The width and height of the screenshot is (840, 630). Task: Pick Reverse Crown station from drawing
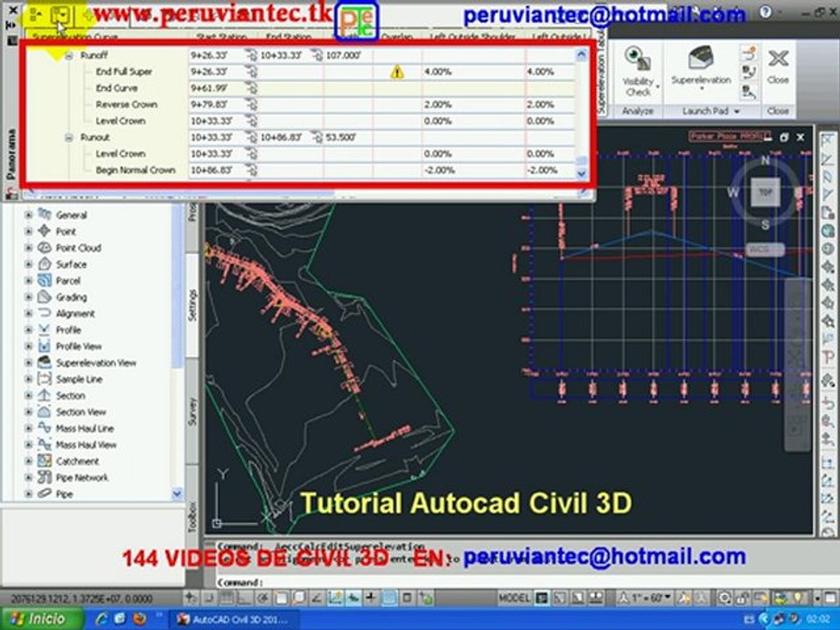pos(251,104)
